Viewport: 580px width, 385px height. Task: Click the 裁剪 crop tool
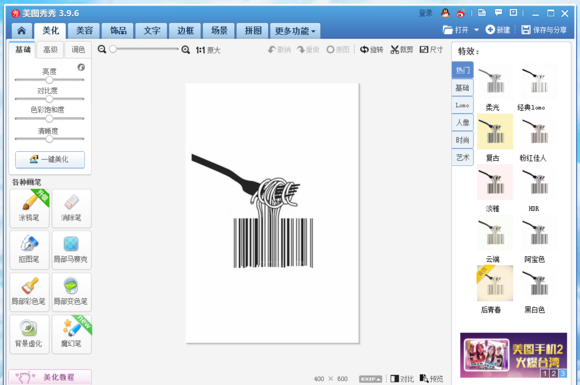(x=401, y=50)
